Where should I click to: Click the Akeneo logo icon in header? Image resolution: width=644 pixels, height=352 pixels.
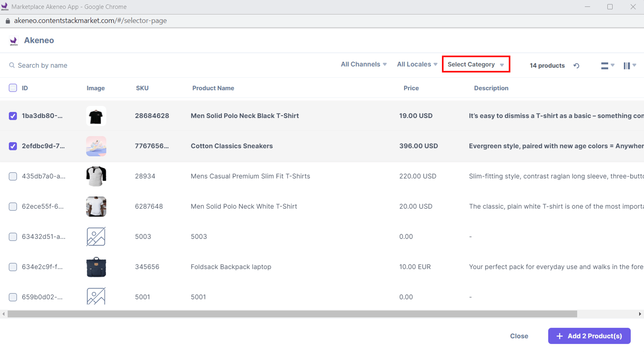click(x=13, y=41)
